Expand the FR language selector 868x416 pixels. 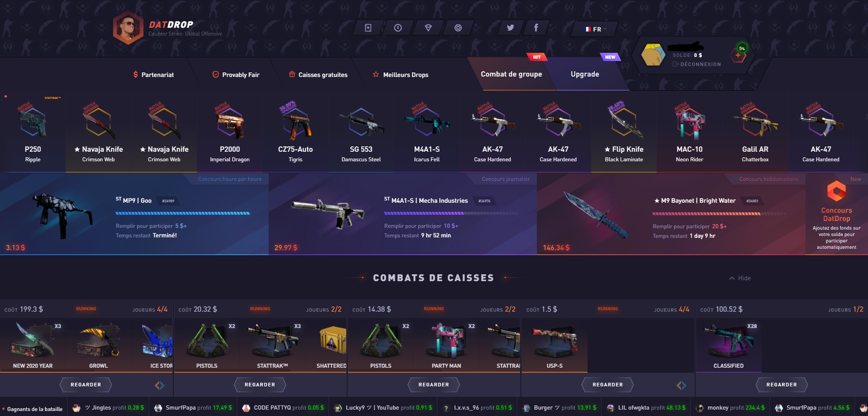click(x=595, y=29)
